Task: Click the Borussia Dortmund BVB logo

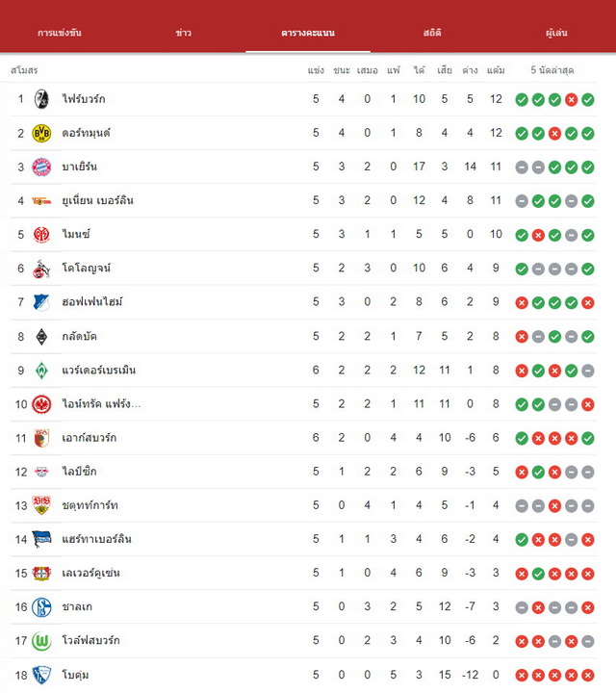Action: (41, 133)
